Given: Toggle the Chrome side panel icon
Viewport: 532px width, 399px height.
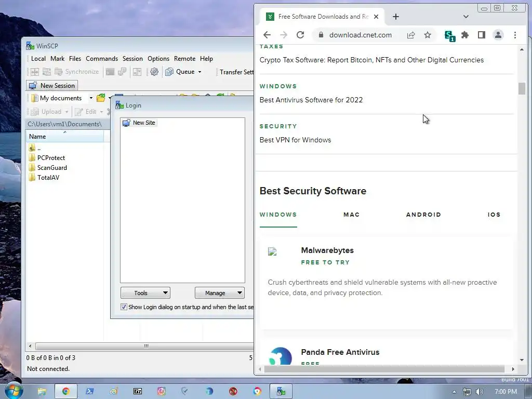Looking at the screenshot, I should pos(481,35).
